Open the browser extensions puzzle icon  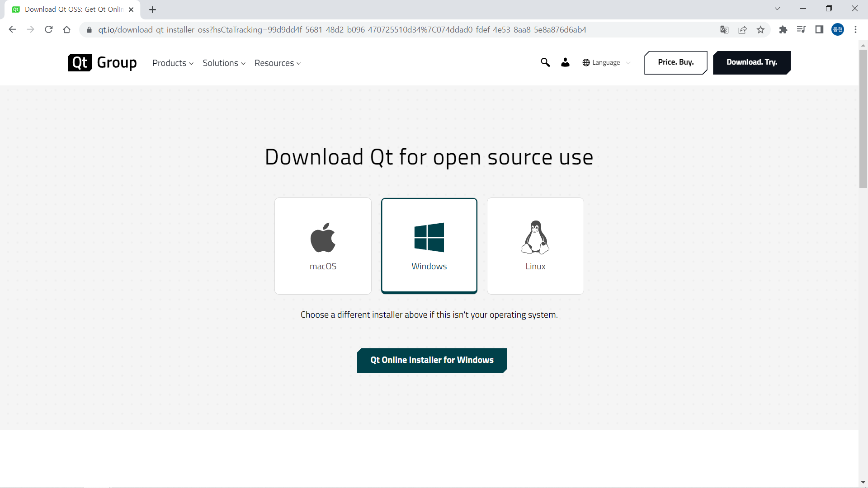783,30
